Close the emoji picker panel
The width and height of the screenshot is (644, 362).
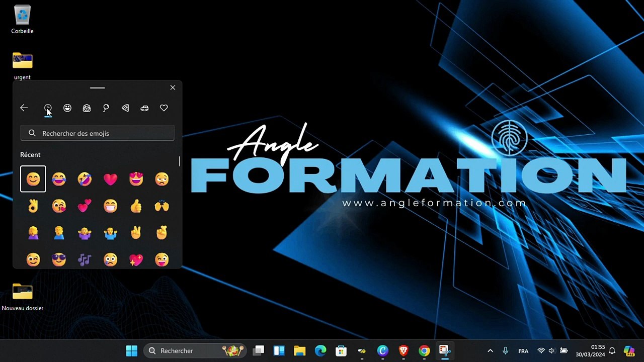[173, 87]
